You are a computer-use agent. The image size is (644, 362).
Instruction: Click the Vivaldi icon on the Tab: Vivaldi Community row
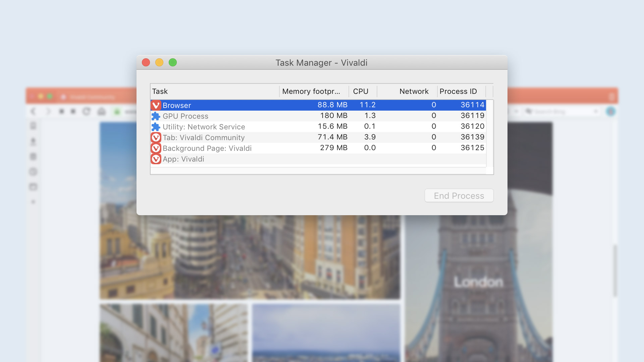pos(156,137)
